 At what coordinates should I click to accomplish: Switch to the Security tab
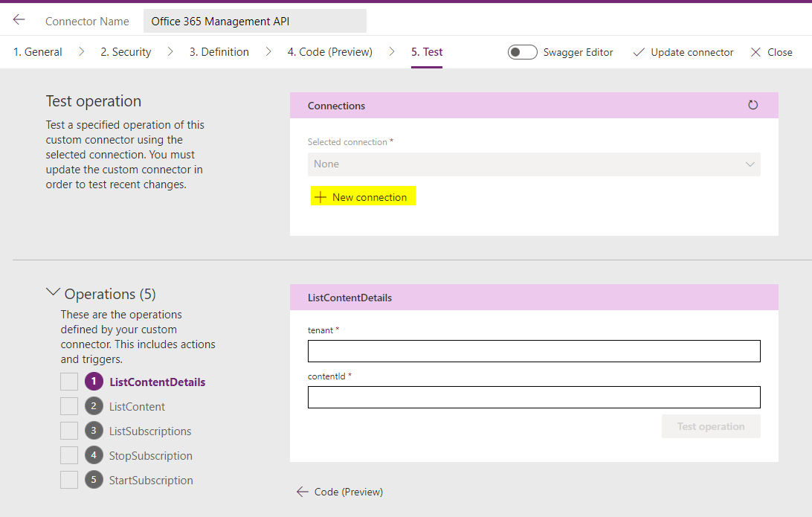126,52
